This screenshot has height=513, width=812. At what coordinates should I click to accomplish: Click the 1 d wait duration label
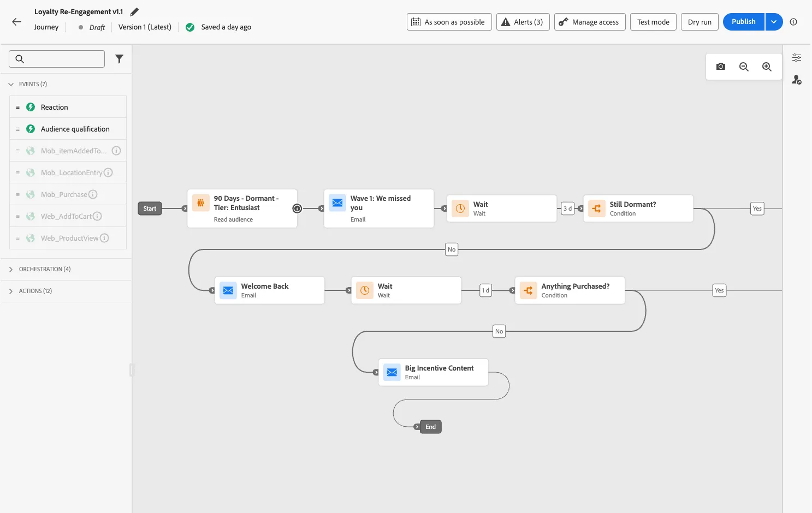pyautogui.click(x=485, y=290)
